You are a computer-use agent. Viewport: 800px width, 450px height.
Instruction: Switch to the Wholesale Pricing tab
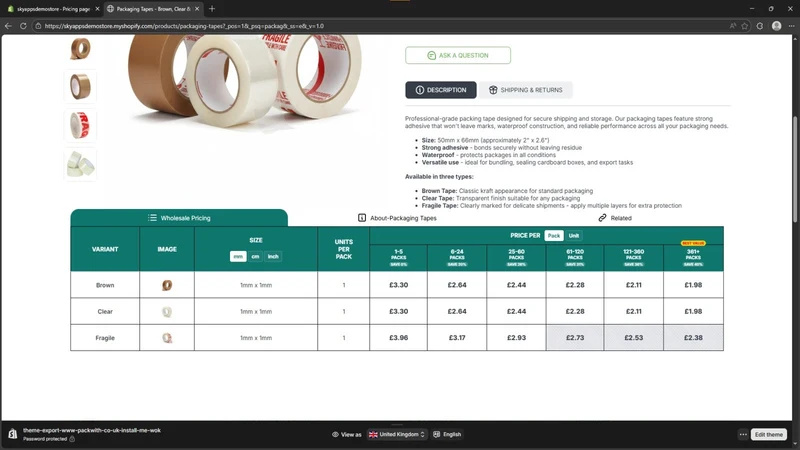click(179, 218)
